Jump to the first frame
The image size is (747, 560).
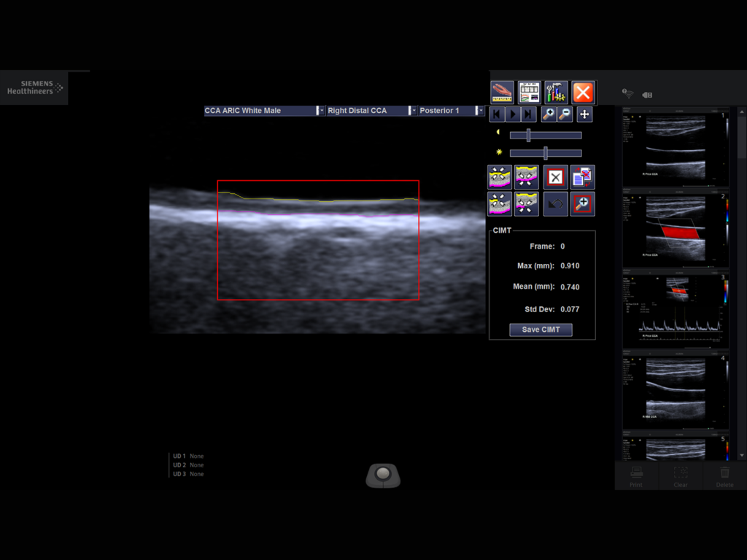[497, 114]
